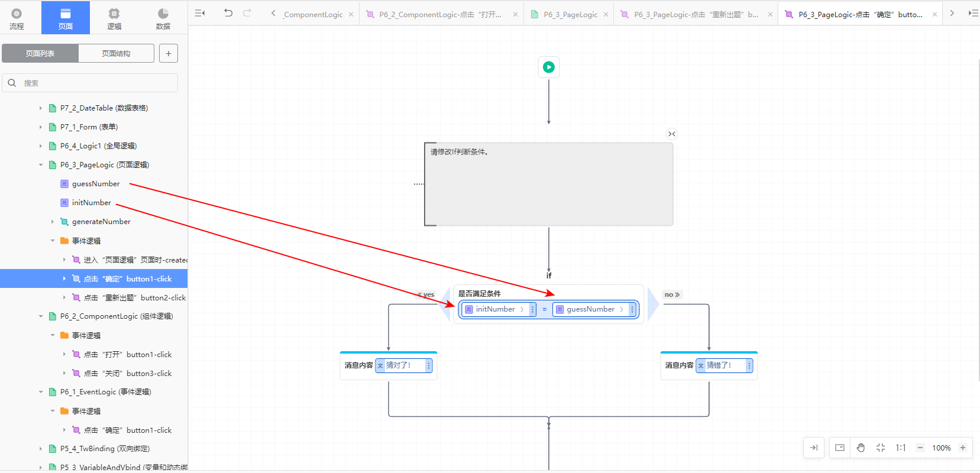Reset zoom with 1:1 button
The width and height of the screenshot is (980, 473).
click(901, 448)
